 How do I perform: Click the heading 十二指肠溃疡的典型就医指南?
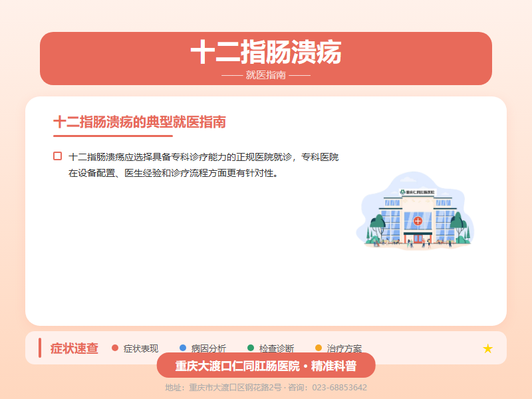point(140,122)
